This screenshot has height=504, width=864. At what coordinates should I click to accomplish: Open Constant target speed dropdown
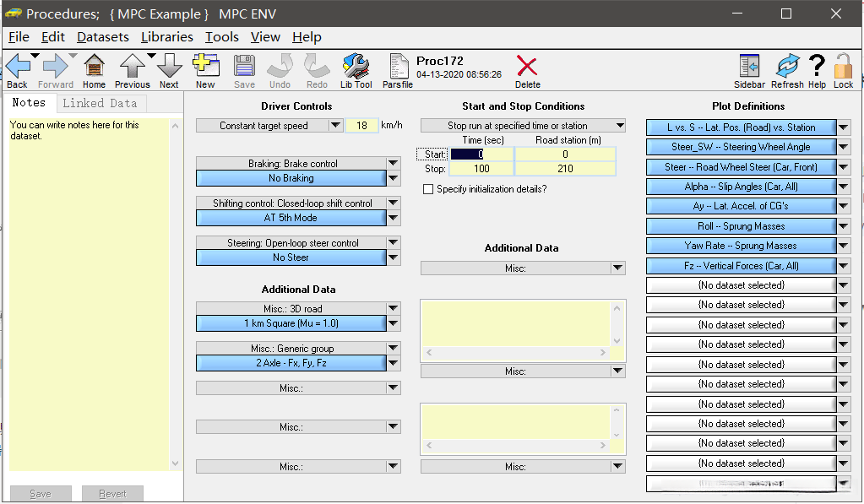pyautogui.click(x=335, y=126)
